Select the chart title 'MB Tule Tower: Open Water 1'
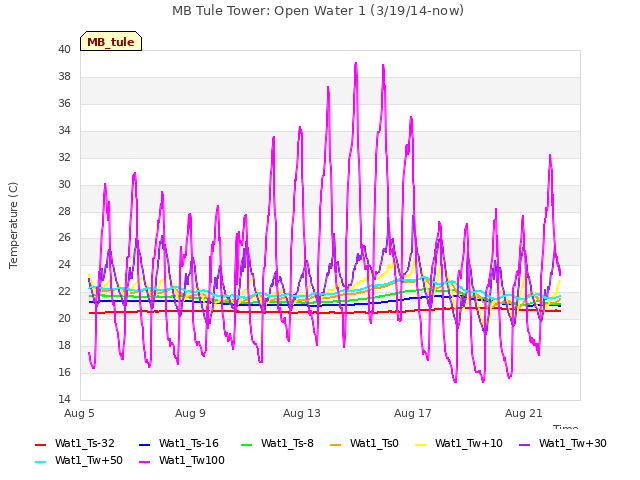Viewport: 640px width, 480px height. (269, 11)
